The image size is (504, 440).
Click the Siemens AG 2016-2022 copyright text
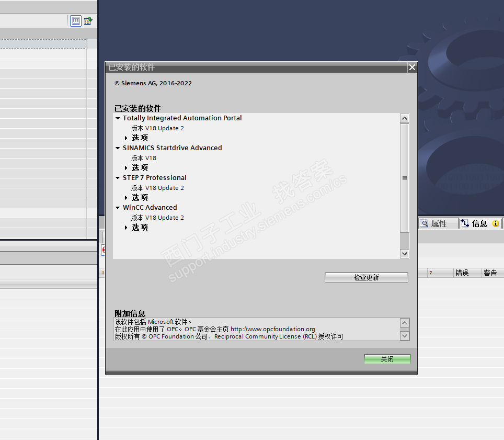click(153, 83)
